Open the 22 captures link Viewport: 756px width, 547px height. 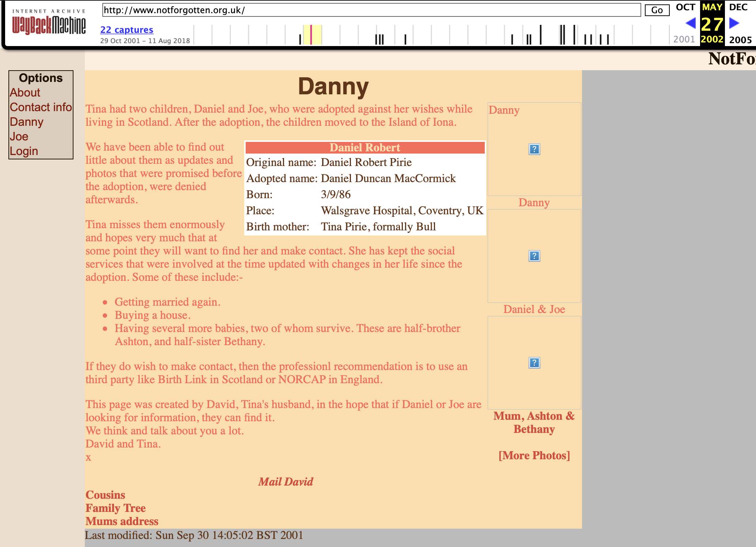127,30
